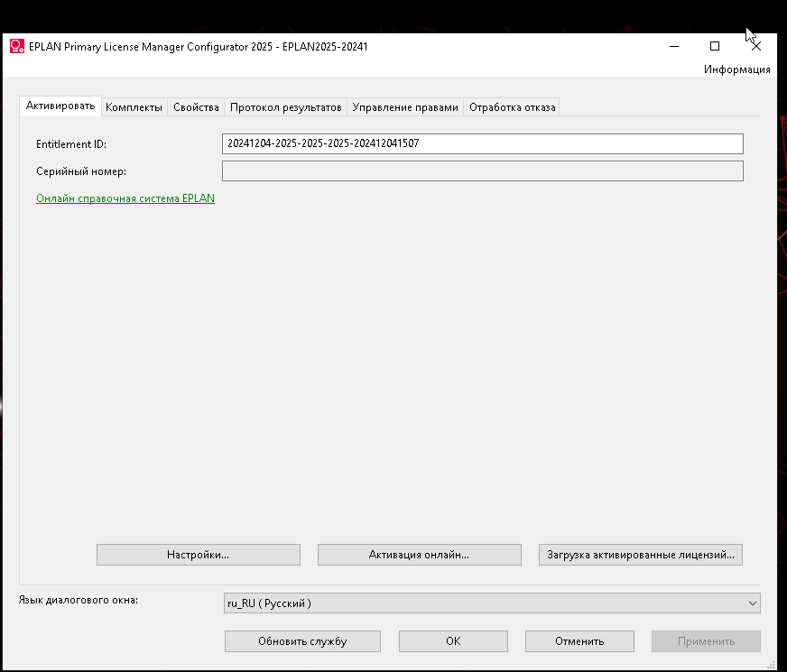Click into the Entitlement ID field
This screenshot has height=672, width=787.
tap(482, 144)
